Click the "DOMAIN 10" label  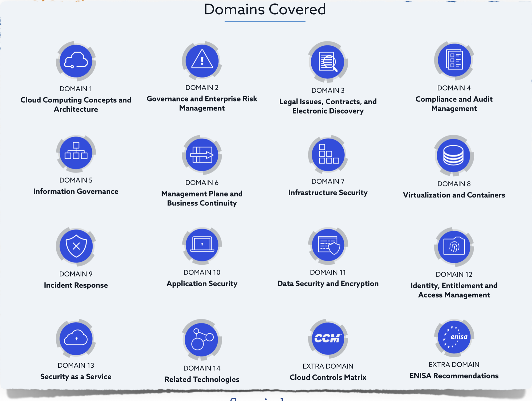click(202, 272)
